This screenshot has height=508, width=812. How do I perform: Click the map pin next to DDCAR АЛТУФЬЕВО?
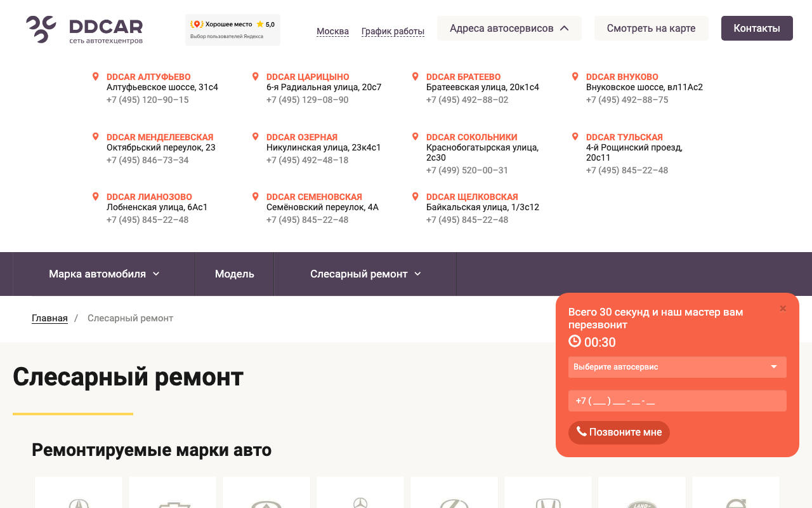(x=96, y=77)
